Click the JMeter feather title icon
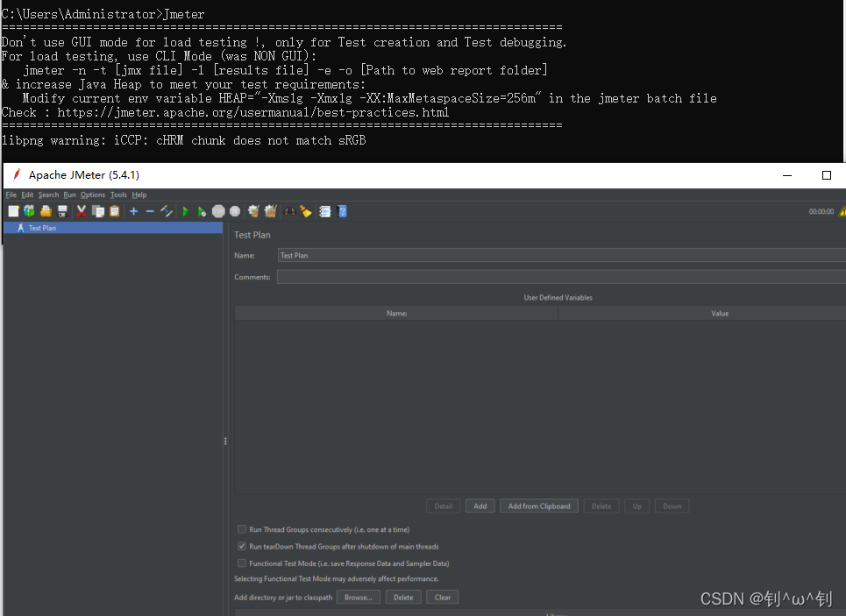The image size is (846, 616). tap(17, 174)
